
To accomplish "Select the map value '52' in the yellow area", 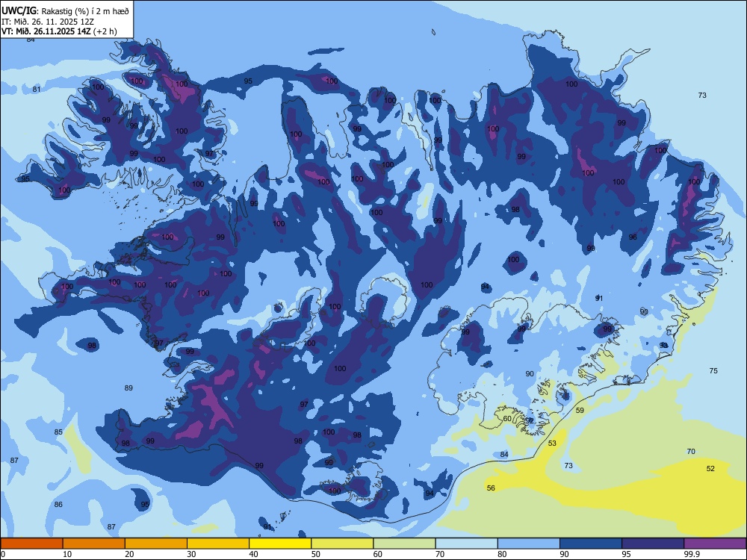I will pyautogui.click(x=710, y=468).
